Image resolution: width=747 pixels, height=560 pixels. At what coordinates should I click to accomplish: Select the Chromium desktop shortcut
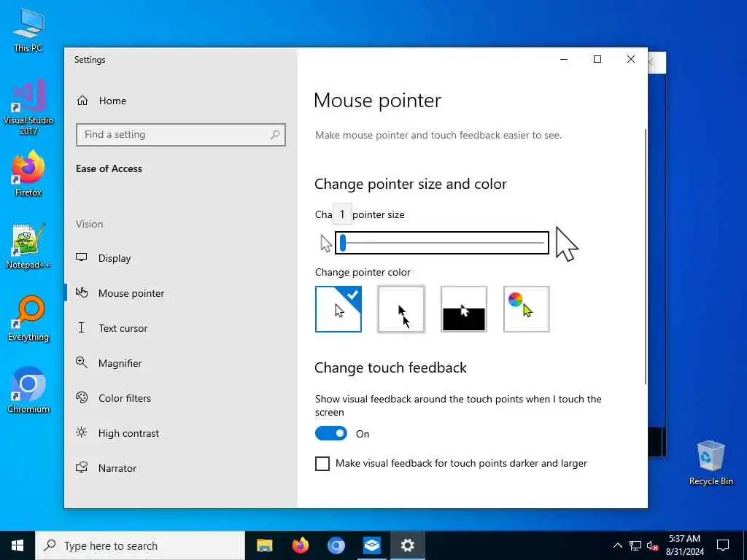[x=28, y=391]
